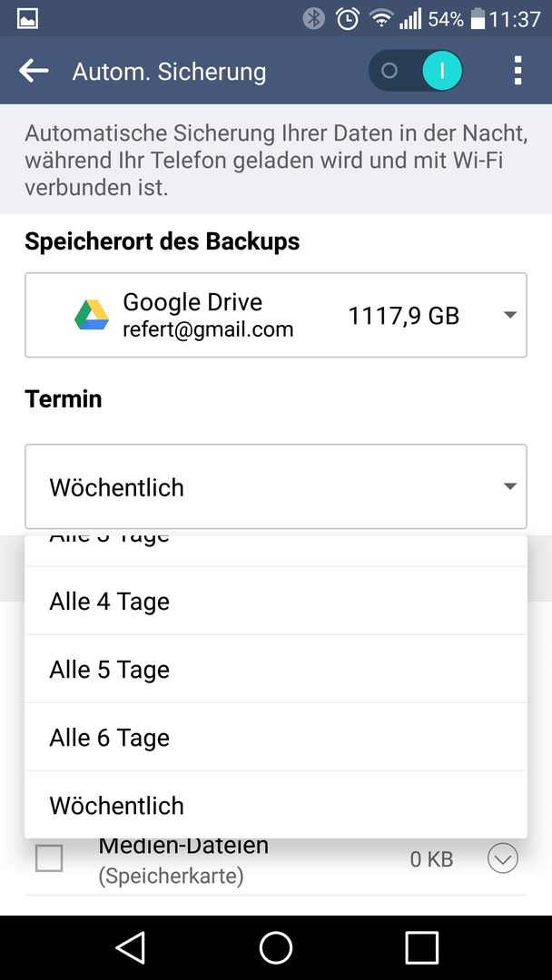Choose Wöchentlich at the bottom of list

coord(276,805)
